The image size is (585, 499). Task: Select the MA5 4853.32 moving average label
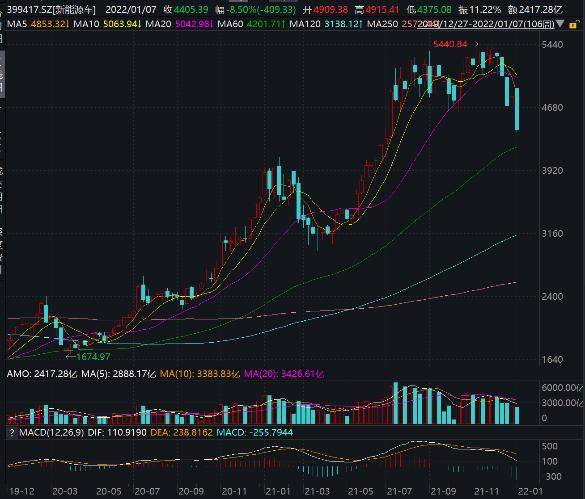(x=37, y=25)
